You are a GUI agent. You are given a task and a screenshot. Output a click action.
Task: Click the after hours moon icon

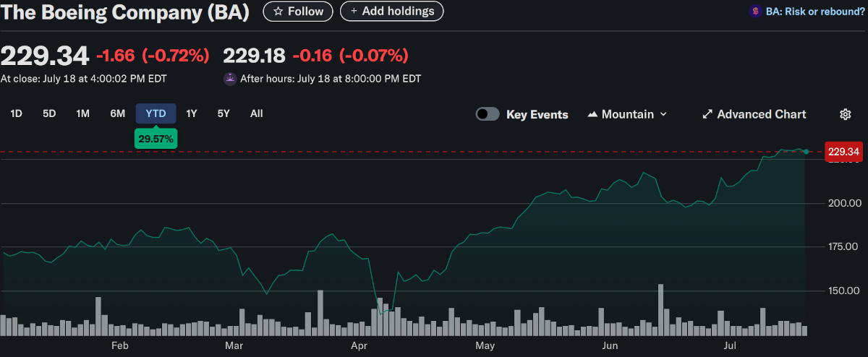[x=230, y=78]
